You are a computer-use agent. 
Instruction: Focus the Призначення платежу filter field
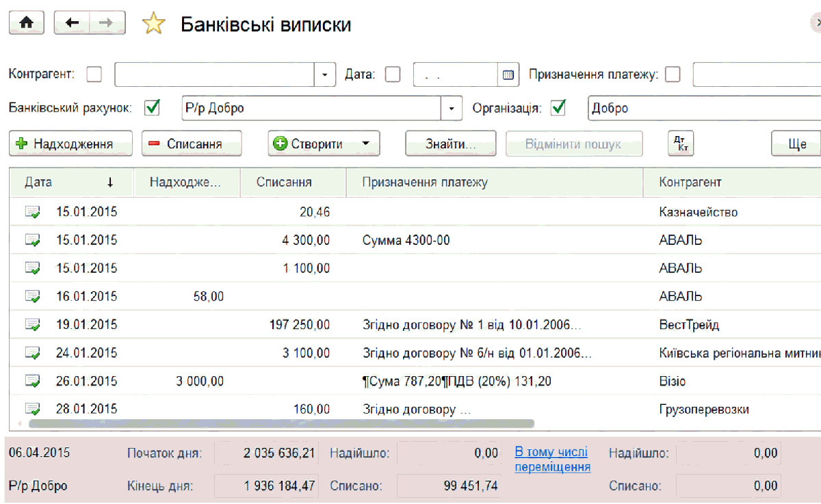tap(757, 75)
